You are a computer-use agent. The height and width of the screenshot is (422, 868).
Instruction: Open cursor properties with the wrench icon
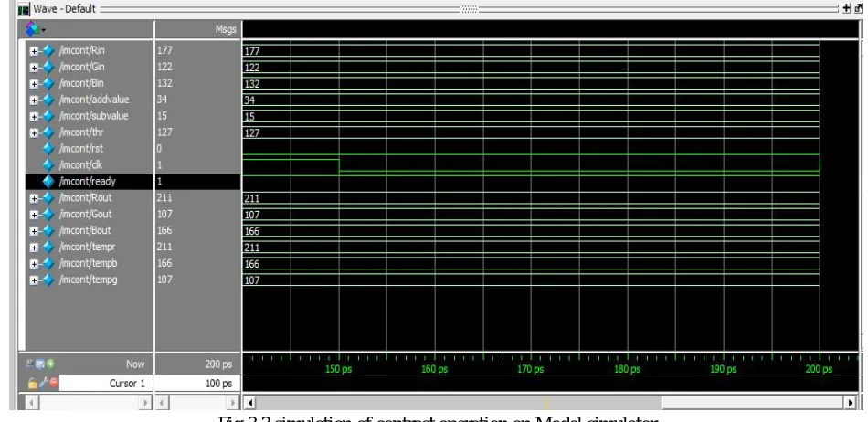pos(42,383)
